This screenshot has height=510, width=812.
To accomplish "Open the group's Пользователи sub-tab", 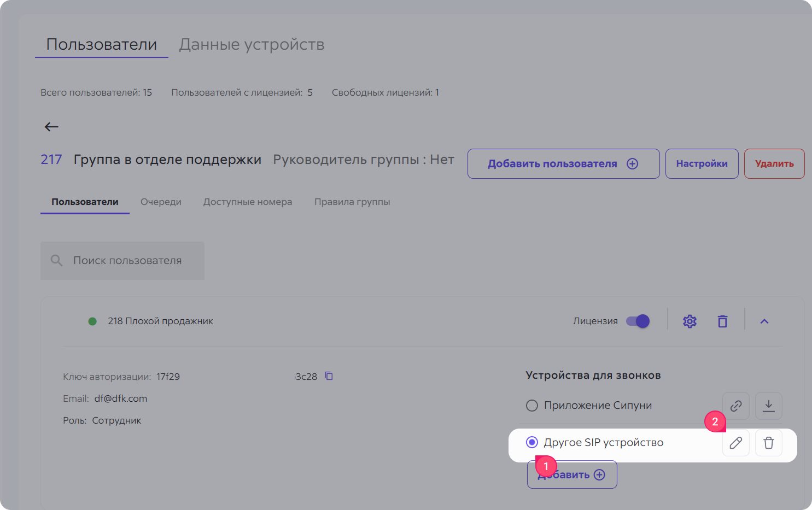I will (85, 202).
